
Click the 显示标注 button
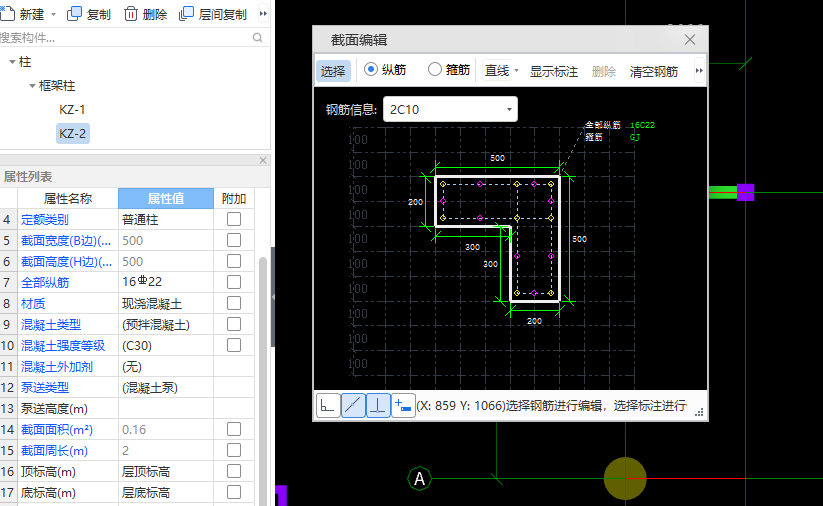click(x=554, y=71)
